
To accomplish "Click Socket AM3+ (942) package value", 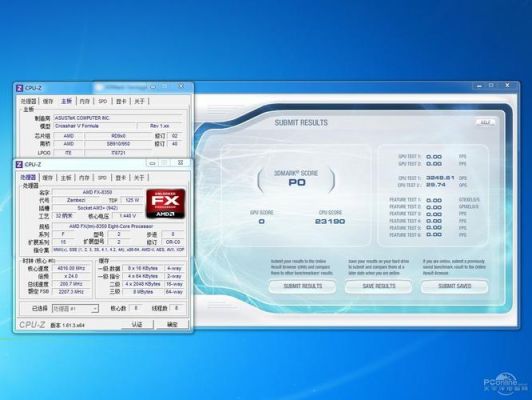I will [x=97, y=208].
